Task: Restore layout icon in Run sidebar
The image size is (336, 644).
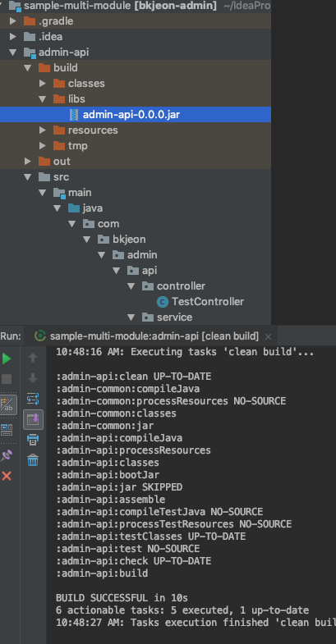Action: [7, 430]
